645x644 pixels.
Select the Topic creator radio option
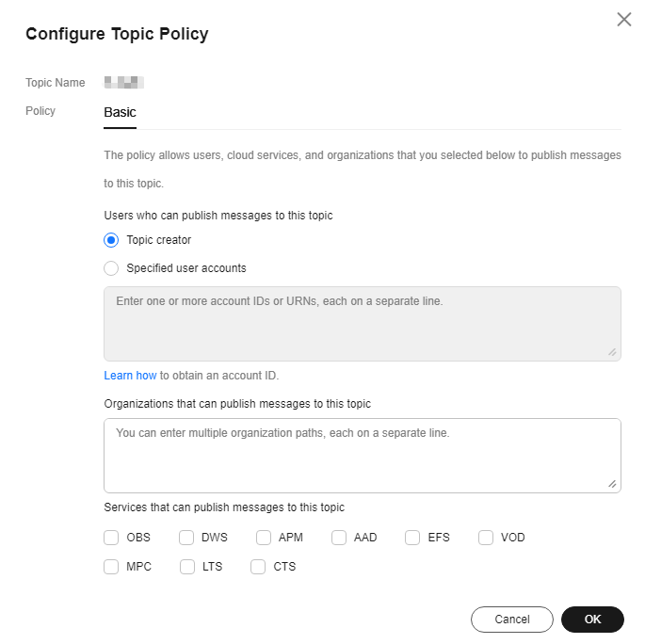coord(111,240)
